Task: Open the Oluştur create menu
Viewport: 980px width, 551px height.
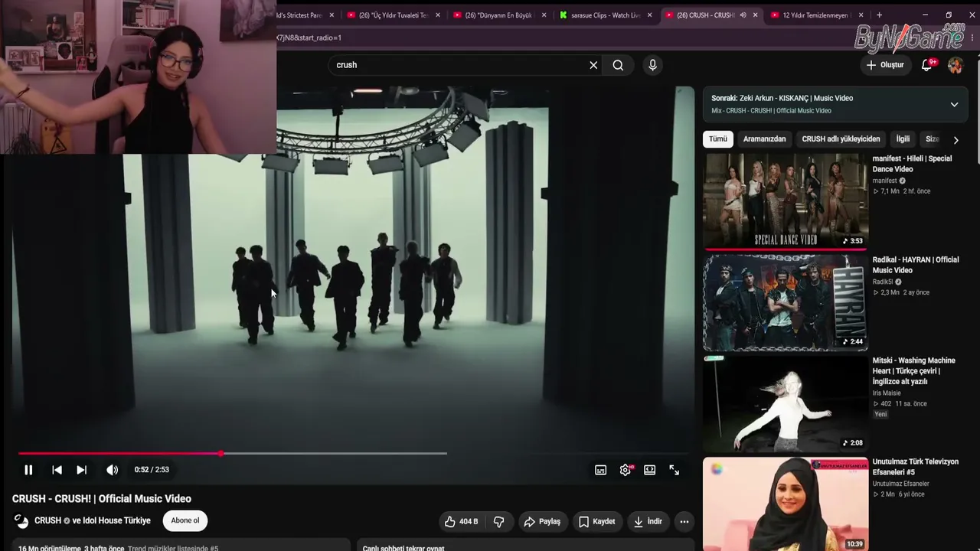Action: 885,65
